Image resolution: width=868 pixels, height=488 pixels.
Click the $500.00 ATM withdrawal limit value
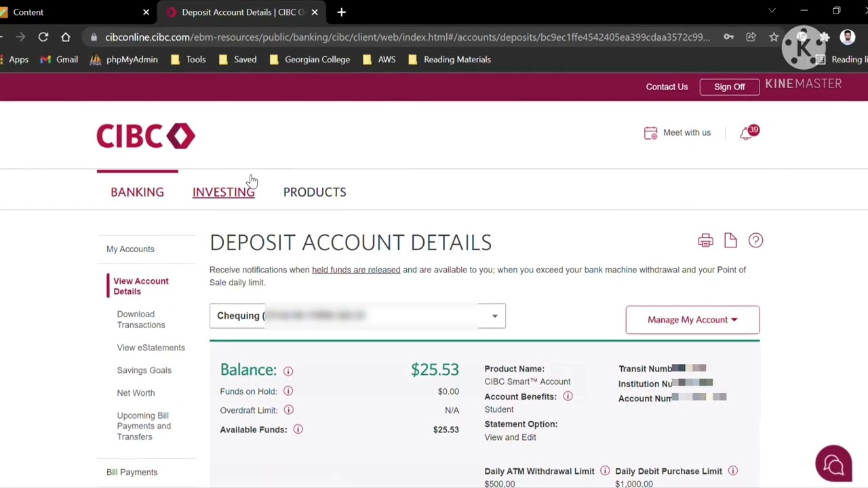click(x=500, y=483)
